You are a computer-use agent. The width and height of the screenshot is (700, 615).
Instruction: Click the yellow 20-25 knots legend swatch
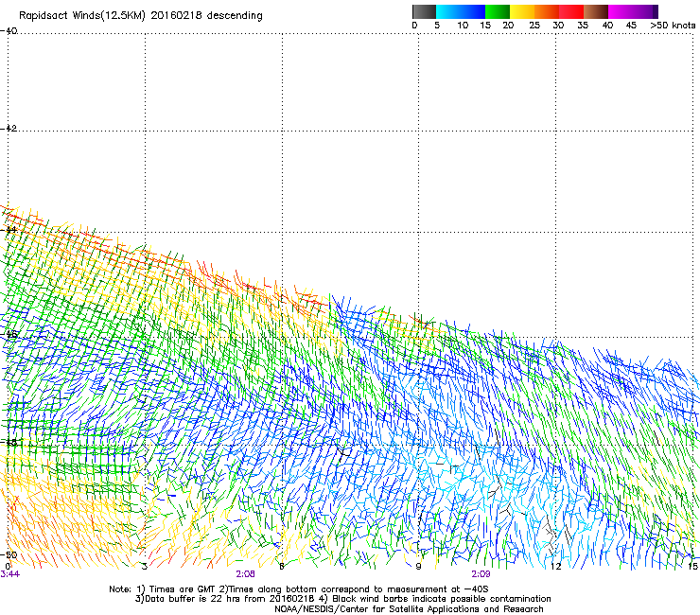[x=522, y=11]
